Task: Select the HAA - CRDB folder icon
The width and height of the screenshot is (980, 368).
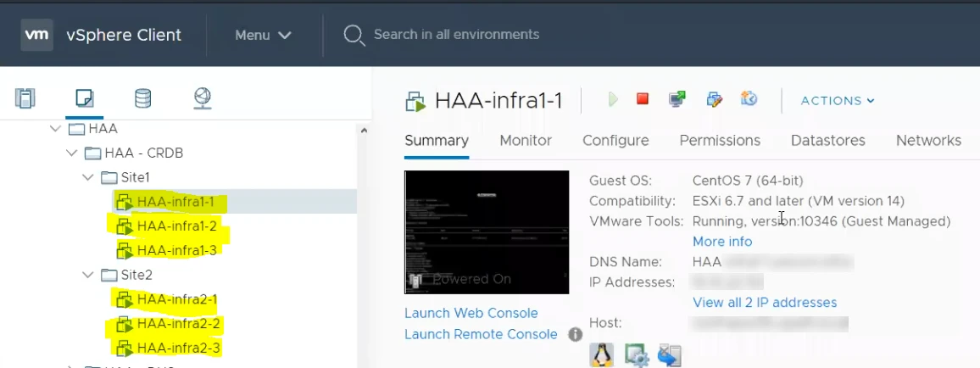Action: [92, 153]
